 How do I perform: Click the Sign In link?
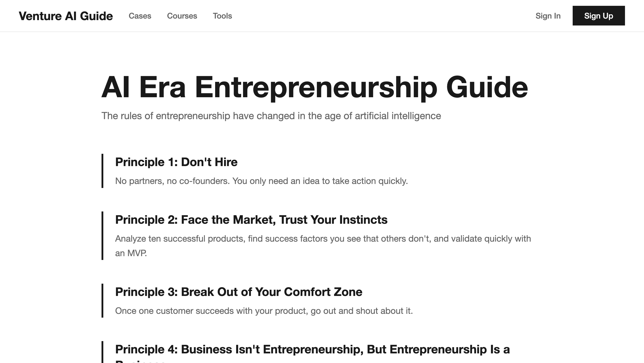coord(548,16)
